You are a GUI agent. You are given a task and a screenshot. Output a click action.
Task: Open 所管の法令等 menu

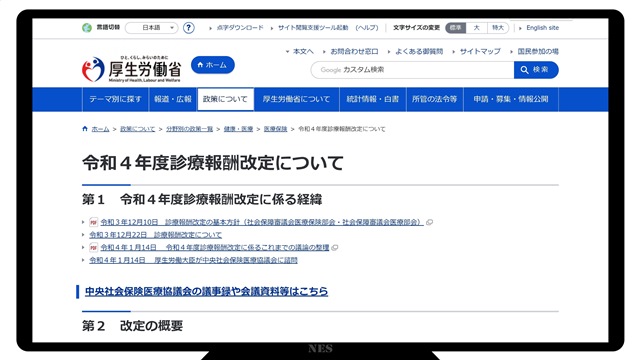click(x=435, y=99)
